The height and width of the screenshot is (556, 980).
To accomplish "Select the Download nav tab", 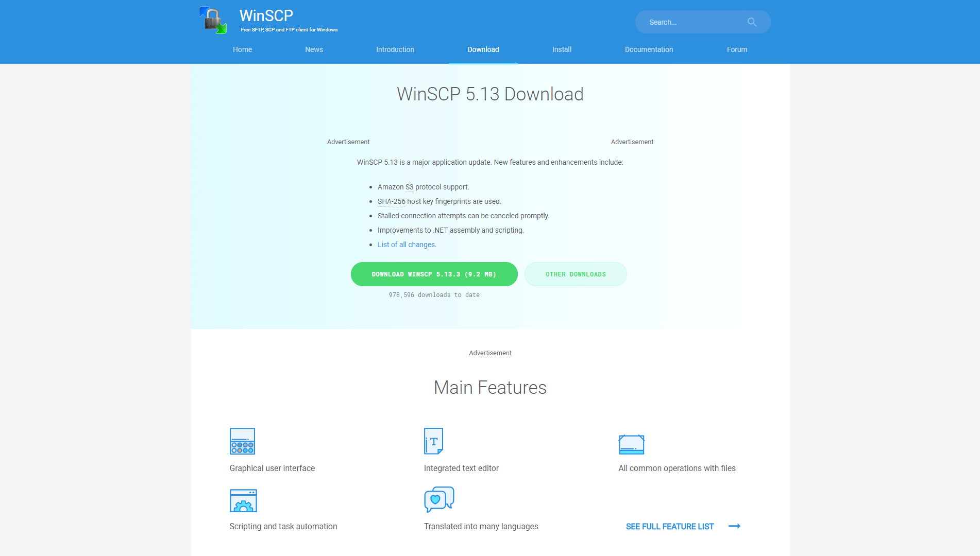I will [483, 49].
